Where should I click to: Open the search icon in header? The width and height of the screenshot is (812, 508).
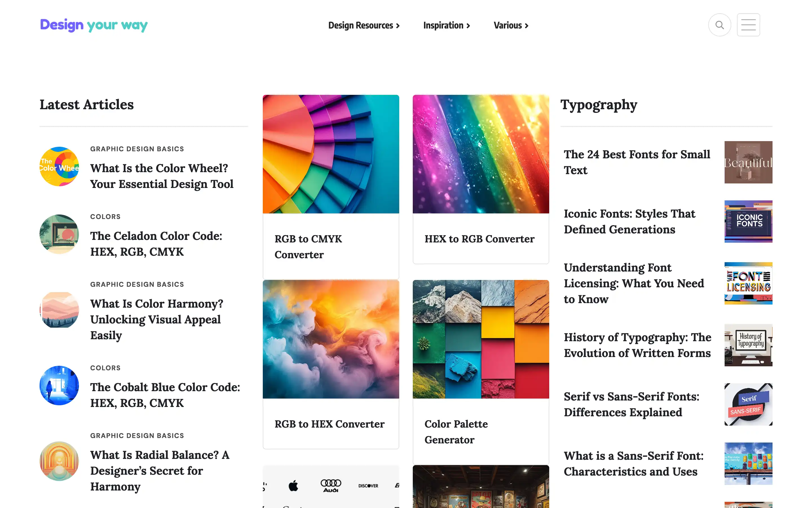[720, 25]
